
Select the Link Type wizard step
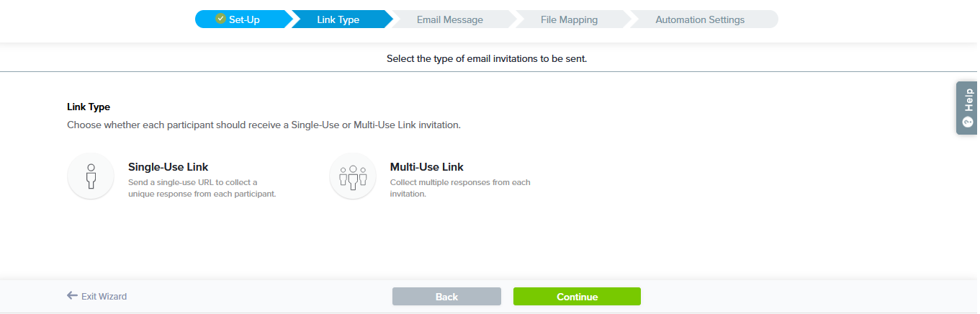click(x=338, y=20)
